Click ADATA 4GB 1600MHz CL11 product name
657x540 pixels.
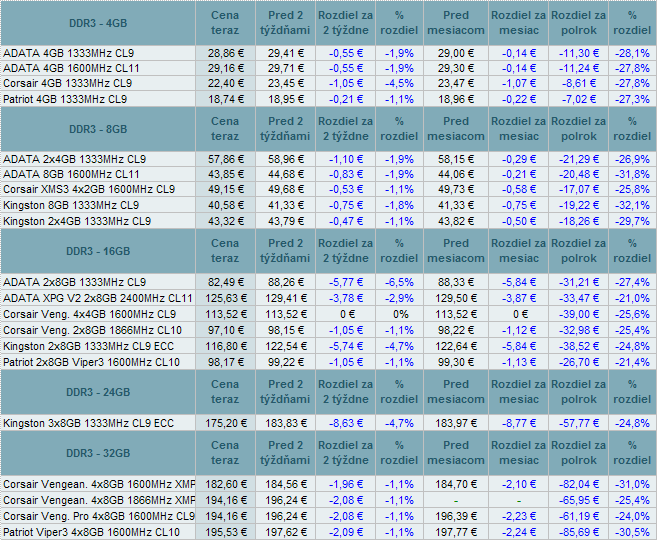(x=71, y=68)
